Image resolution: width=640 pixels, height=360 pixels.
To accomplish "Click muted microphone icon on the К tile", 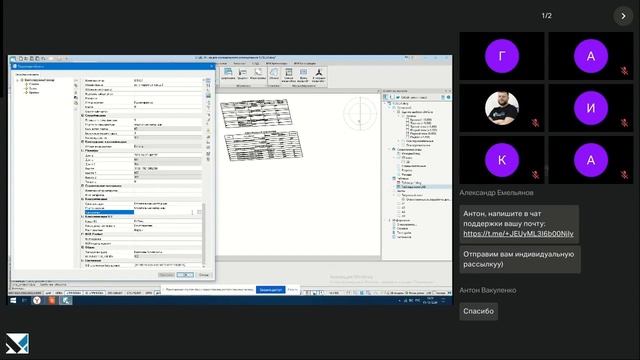I will pyautogui.click(x=535, y=175).
